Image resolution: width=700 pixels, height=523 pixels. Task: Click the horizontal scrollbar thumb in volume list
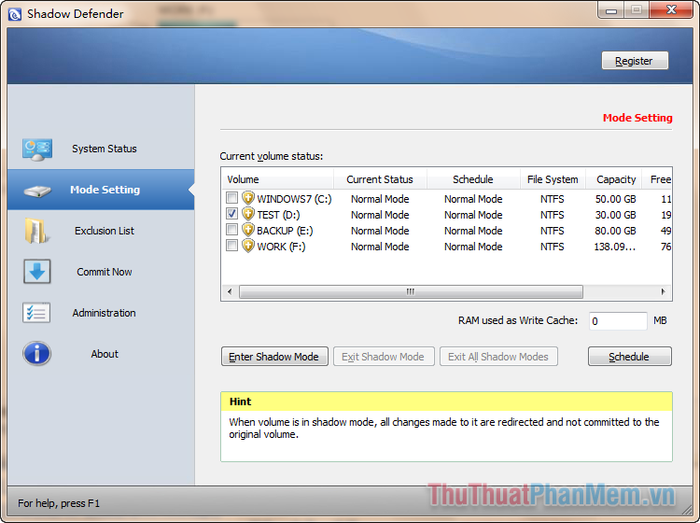click(411, 292)
